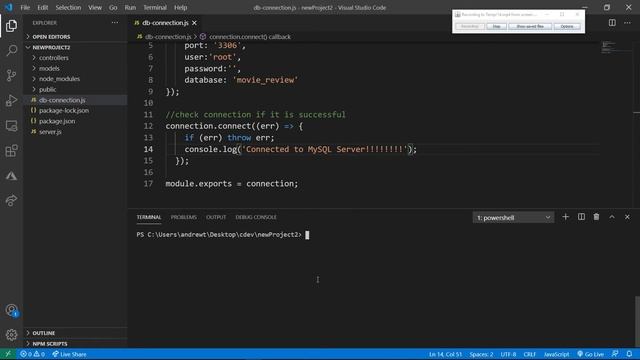
Task: Kill terminal with trash icon
Action: (596, 217)
